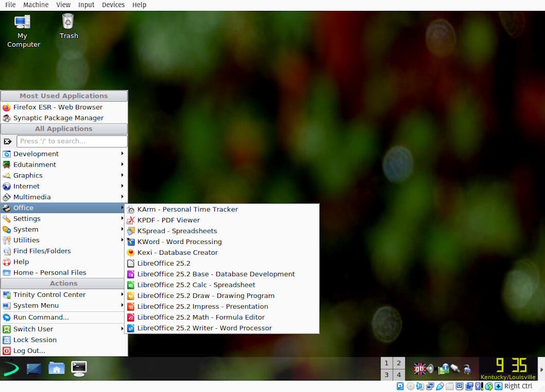Screen dimensions: 545x392
Task: Click the clear search icon beside search box
Action: 8,142
